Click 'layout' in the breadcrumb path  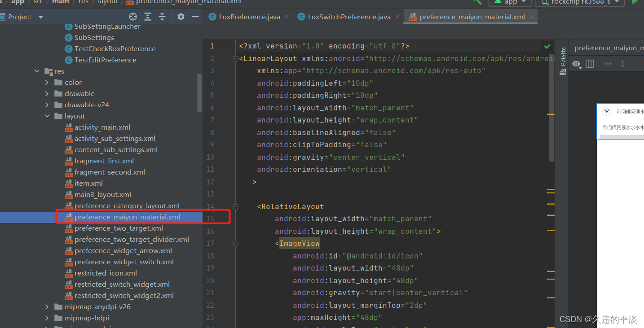pos(108,2)
